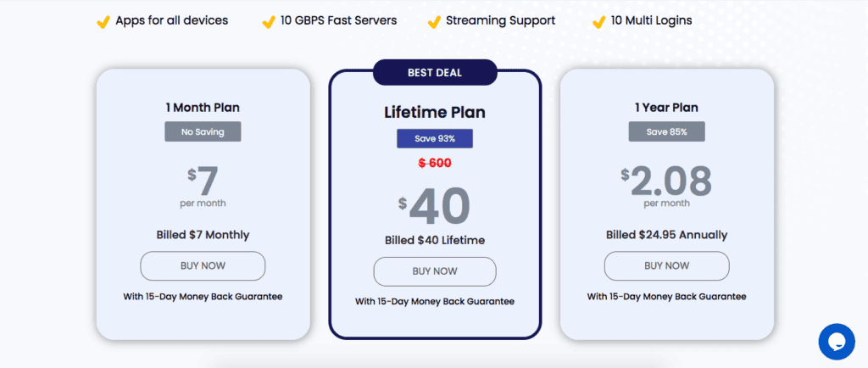This screenshot has height=368, width=868.
Task: Click the checkmark beside 10 GBPS Fast Servers
Action: 269,22
